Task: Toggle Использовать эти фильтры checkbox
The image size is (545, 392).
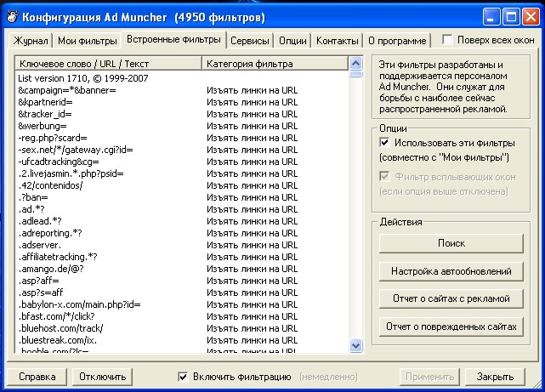Action: (384, 143)
